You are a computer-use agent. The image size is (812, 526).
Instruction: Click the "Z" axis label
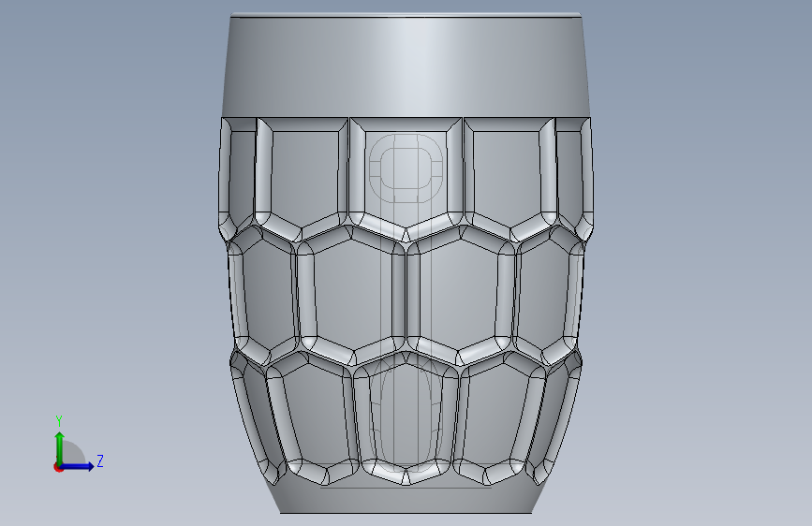coord(100,460)
